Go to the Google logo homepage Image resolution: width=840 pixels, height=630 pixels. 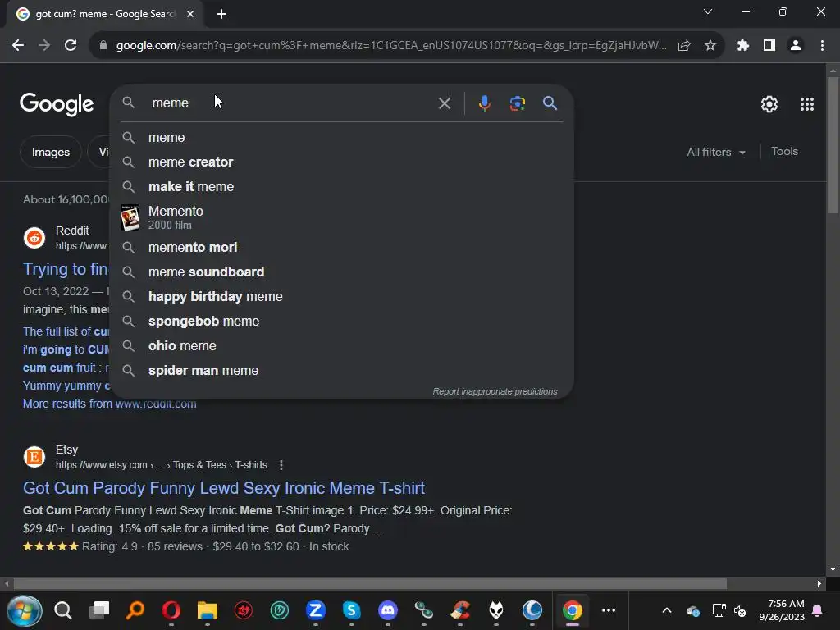click(57, 104)
